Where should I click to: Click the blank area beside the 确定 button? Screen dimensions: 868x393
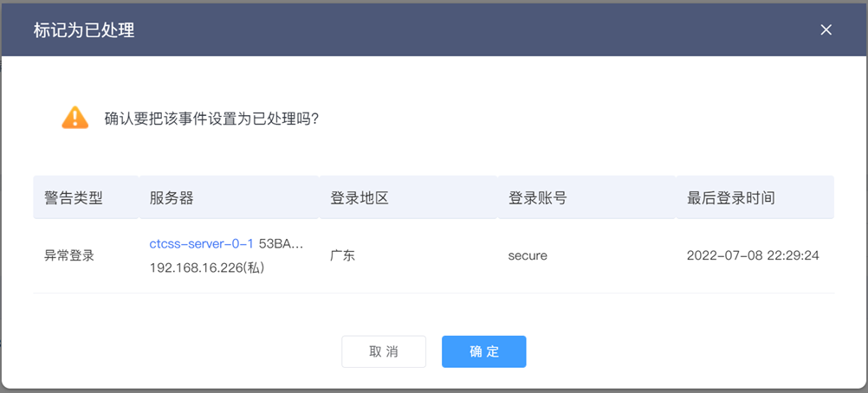tap(664, 351)
